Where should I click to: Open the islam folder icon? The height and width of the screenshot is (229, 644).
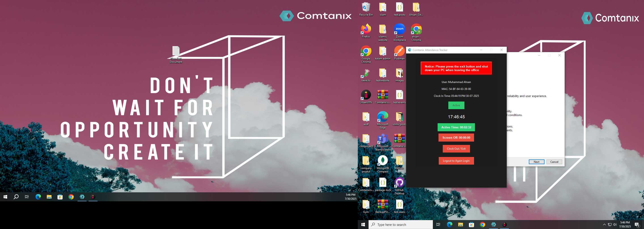point(383,9)
